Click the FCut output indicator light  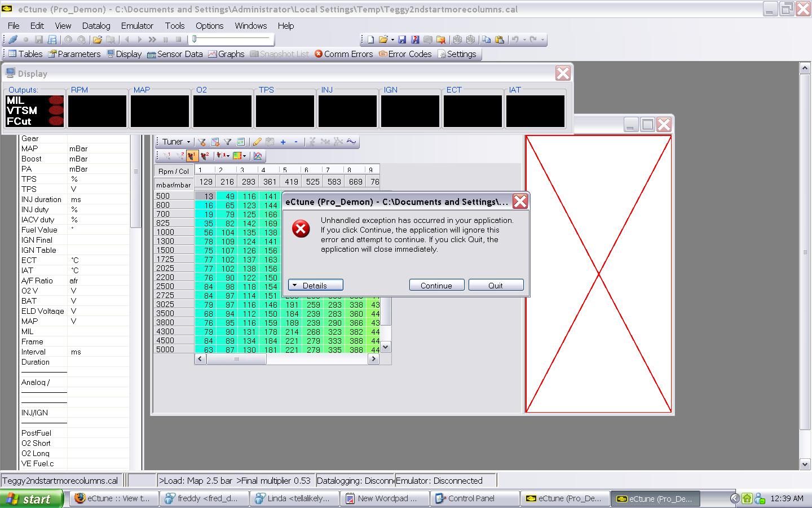click(56, 121)
